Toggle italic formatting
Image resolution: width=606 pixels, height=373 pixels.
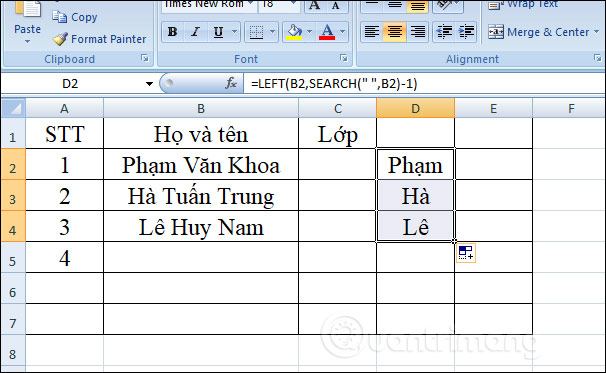tap(196, 32)
